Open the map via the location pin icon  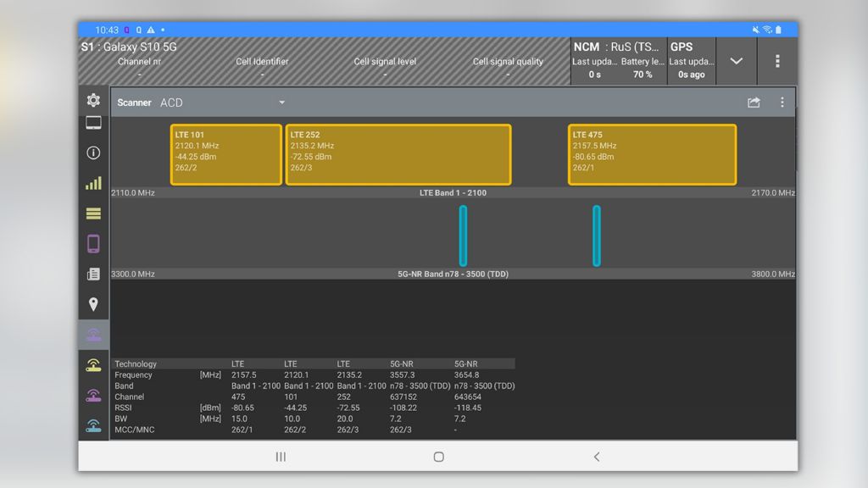tap(93, 303)
